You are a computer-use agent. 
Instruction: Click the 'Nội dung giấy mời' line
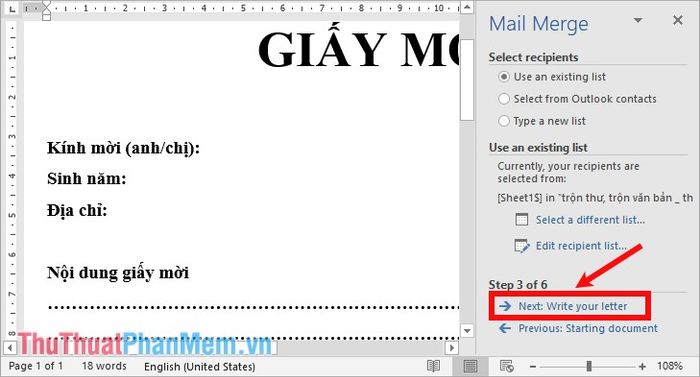(118, 273)
